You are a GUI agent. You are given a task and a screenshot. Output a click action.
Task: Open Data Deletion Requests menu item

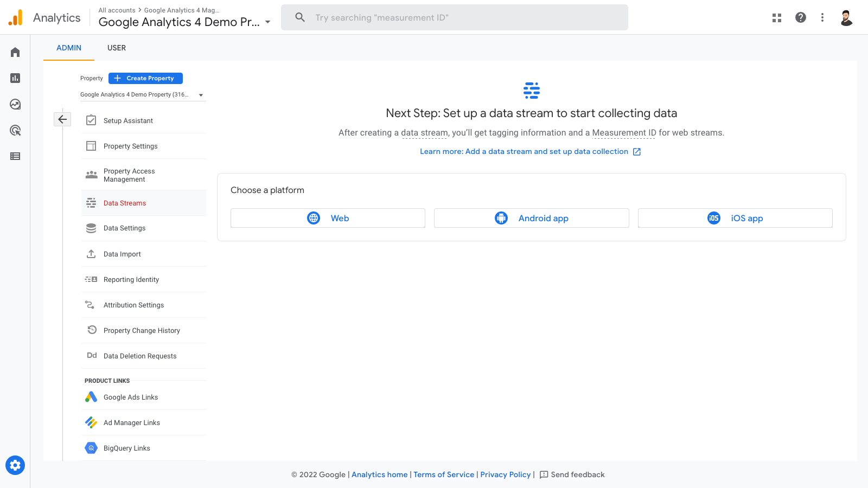click(x=144, y=356)
